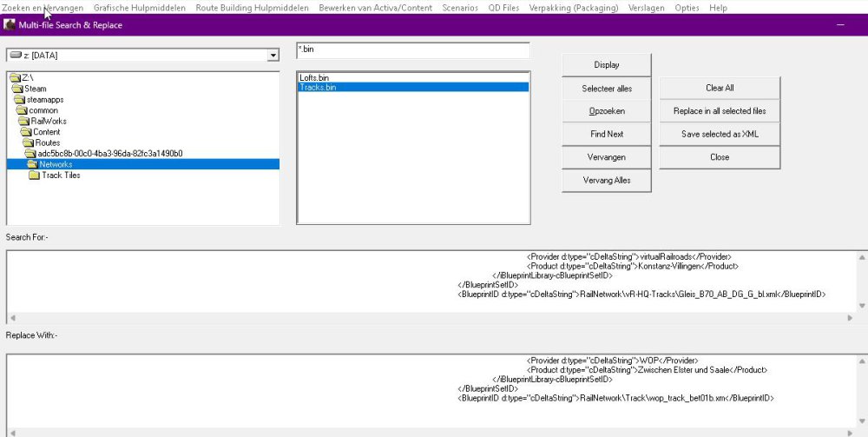The image size is (868, 437).
Task: Select Tracks.bin file
Action: [319, 88]
